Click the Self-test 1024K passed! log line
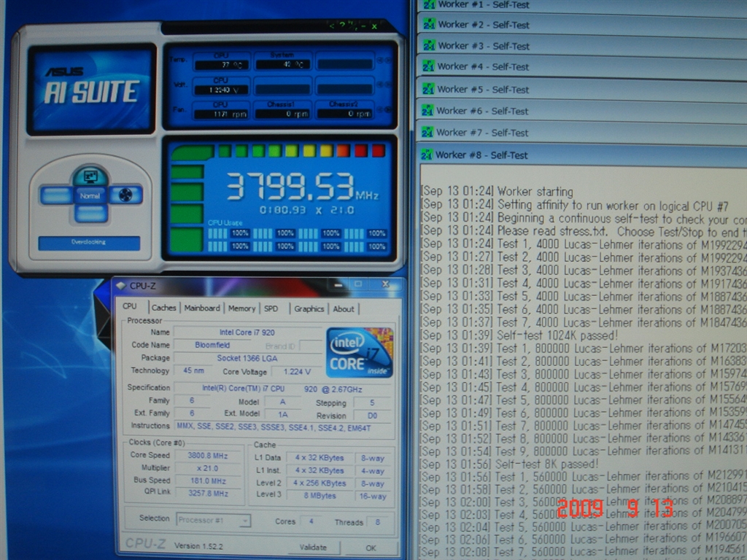 click(519, 335)
